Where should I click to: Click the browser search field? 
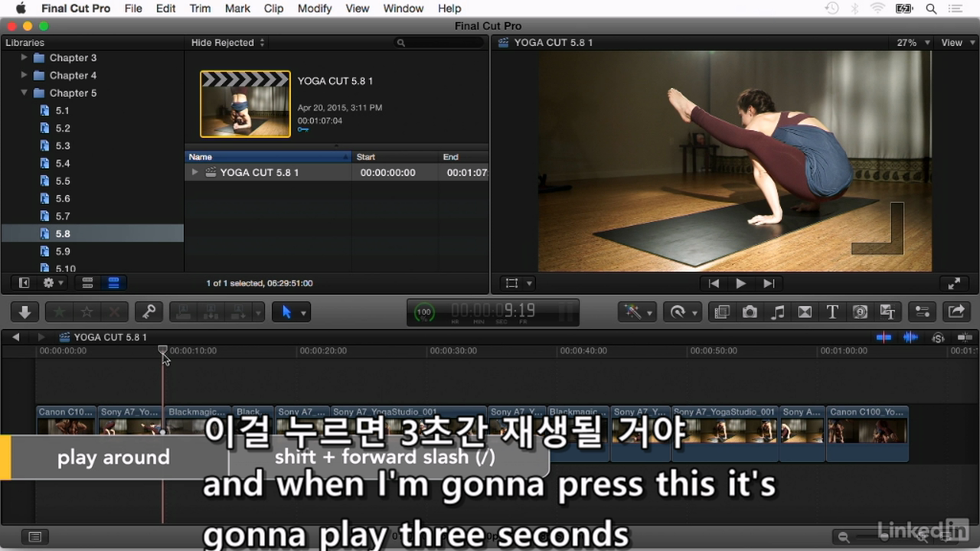pyautogui.click(x=439, y=43)
